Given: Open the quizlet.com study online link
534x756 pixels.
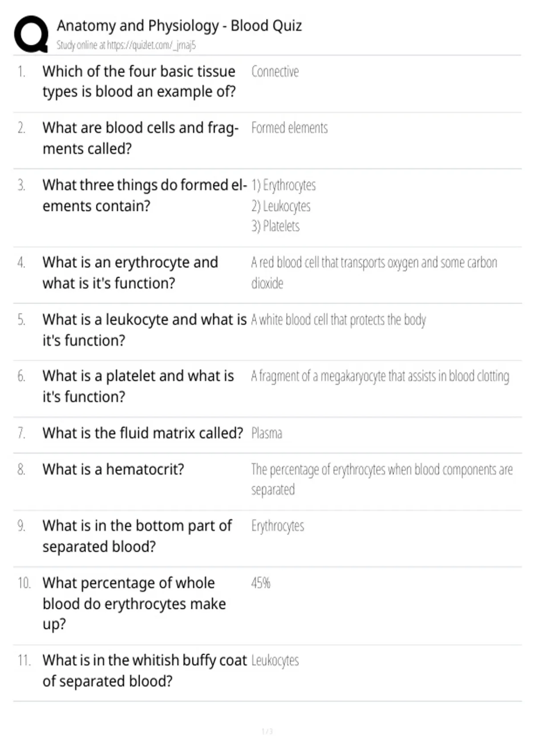Looking at the screenshot, I should click(126, 45).
